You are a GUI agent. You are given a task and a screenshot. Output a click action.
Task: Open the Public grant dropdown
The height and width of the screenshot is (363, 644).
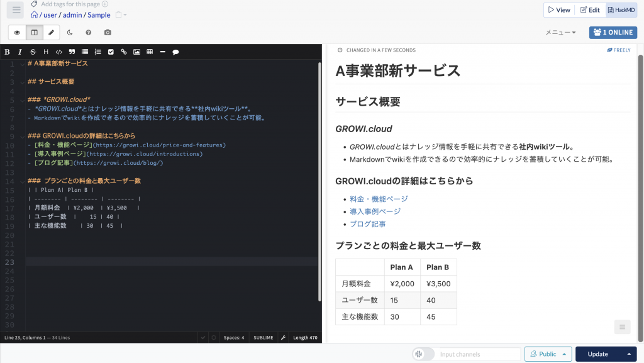(x=548, y=354)
